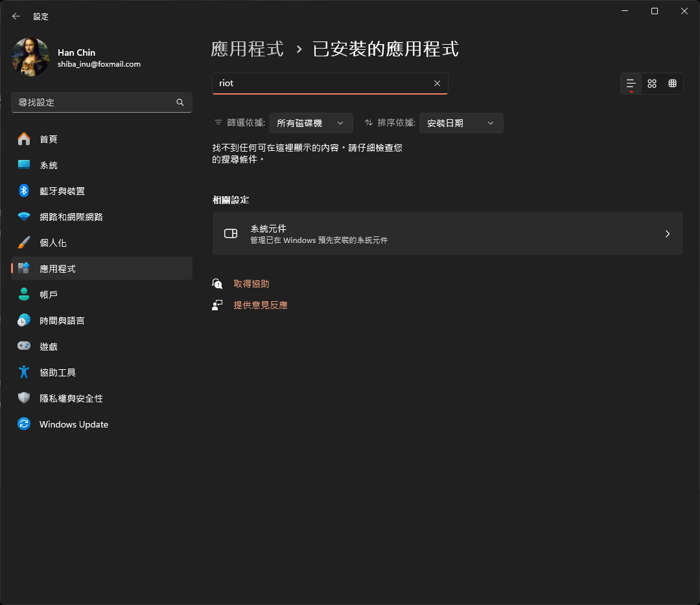Go to 系統 settings page
The width and height of the screenshot is (700, 605).
click(49, 165)
